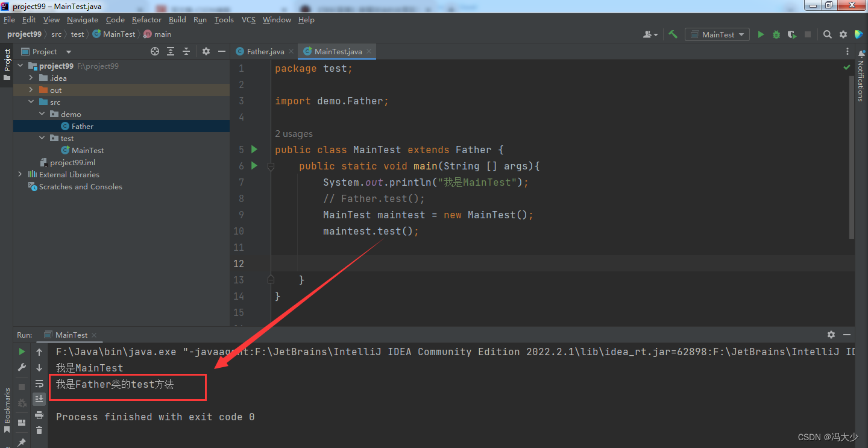Collapse the demo package
The image size is (868, 448).
point(42,114)
